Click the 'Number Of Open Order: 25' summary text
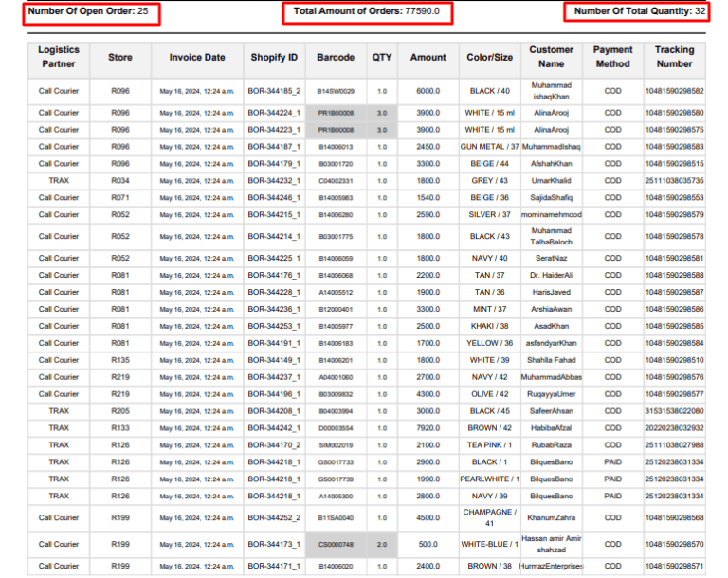728x578 pixels. [x=88, y=11]
